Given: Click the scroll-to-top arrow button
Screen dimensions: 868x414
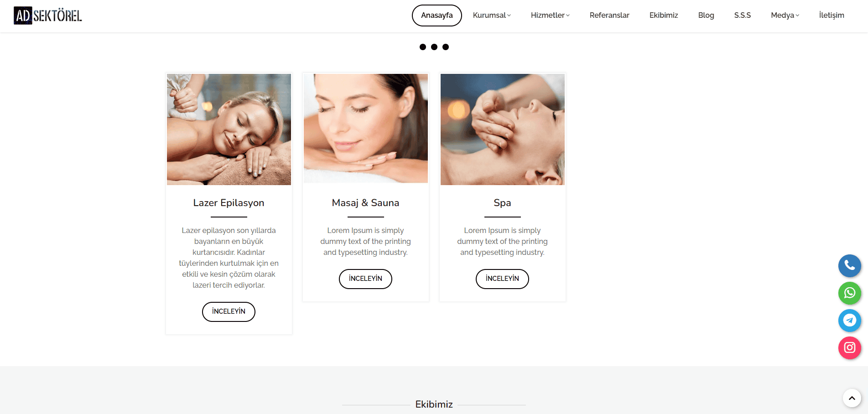Looking at the screenshot, I should click(852, 398).
